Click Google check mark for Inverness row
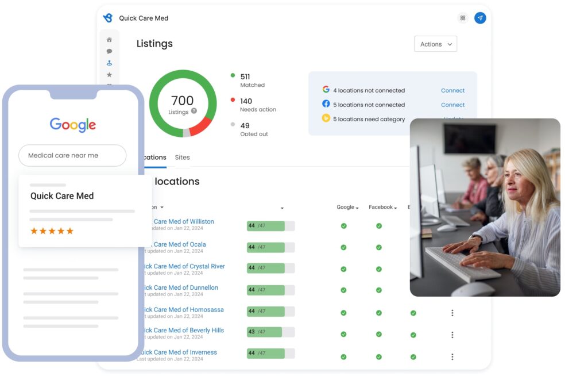Viewport: 588px width, 376px height. [343, 357]
